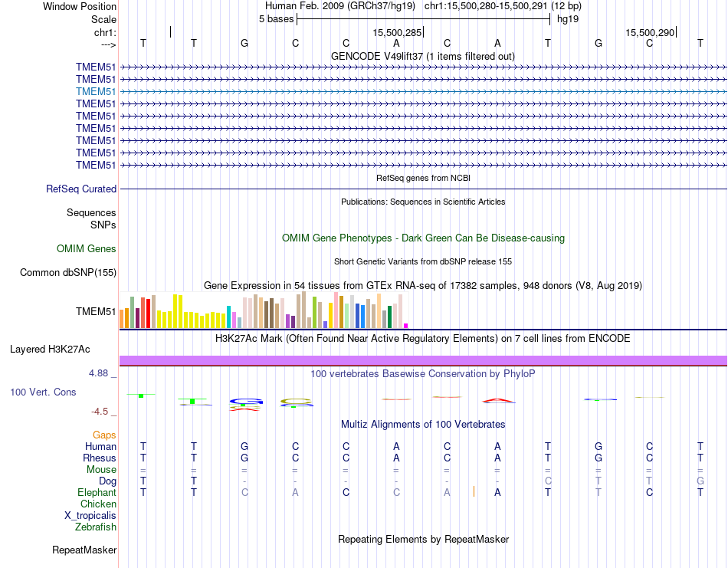Click the 100 Vert. Cons label
728x568 pixels.
coord(43,392)
